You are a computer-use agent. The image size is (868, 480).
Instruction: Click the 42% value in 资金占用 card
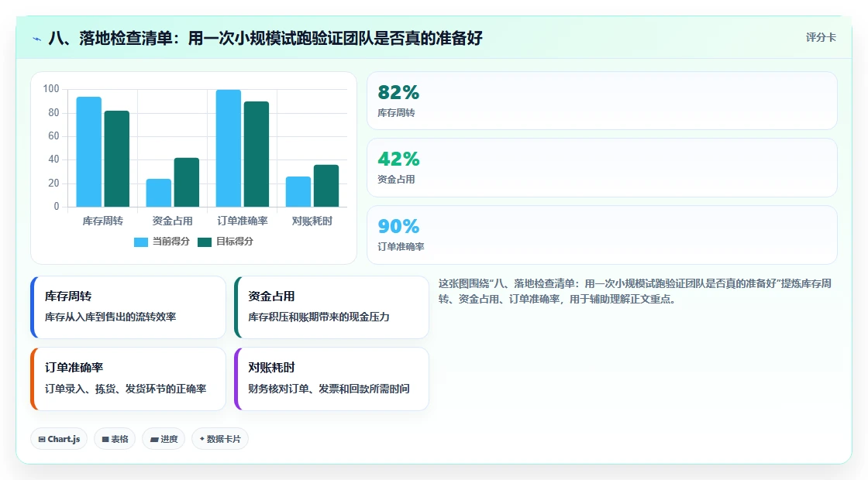pyautogui.click(x=398, y=159)
